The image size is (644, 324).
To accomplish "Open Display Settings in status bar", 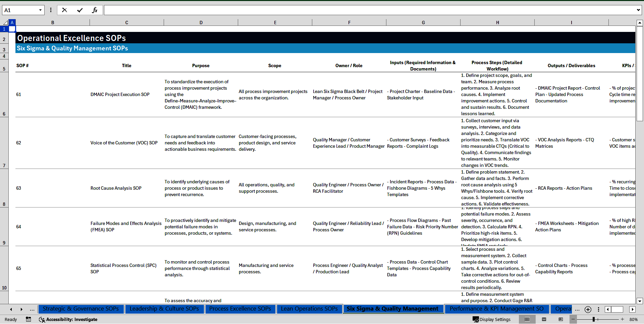I will point(492,319).
